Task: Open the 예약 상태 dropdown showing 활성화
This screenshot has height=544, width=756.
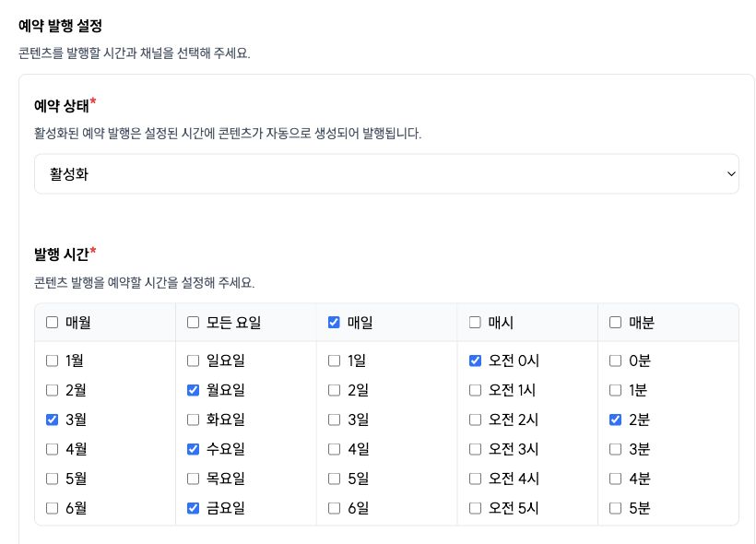Action: click(x=386, y=174)
